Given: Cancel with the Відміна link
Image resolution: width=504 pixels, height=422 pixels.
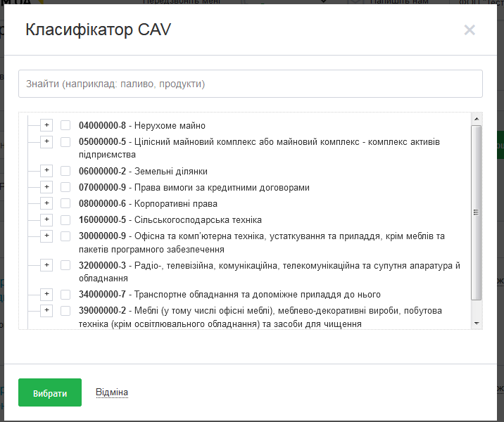Looking at the screenshot, I should pyautogui.click(x=112, y=392).
